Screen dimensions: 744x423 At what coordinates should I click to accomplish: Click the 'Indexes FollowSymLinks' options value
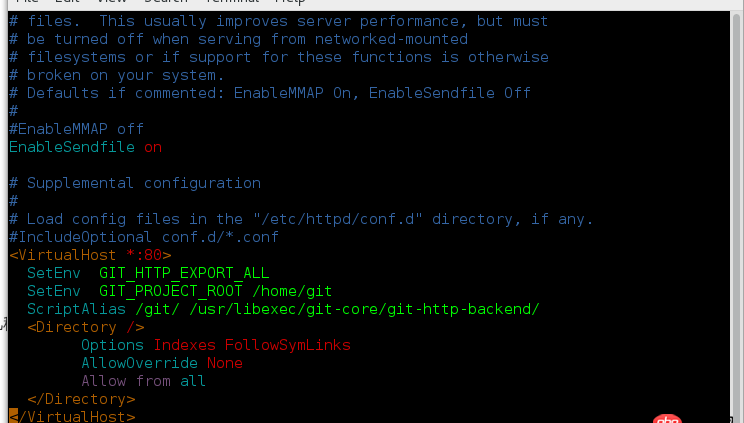[252, 345]
